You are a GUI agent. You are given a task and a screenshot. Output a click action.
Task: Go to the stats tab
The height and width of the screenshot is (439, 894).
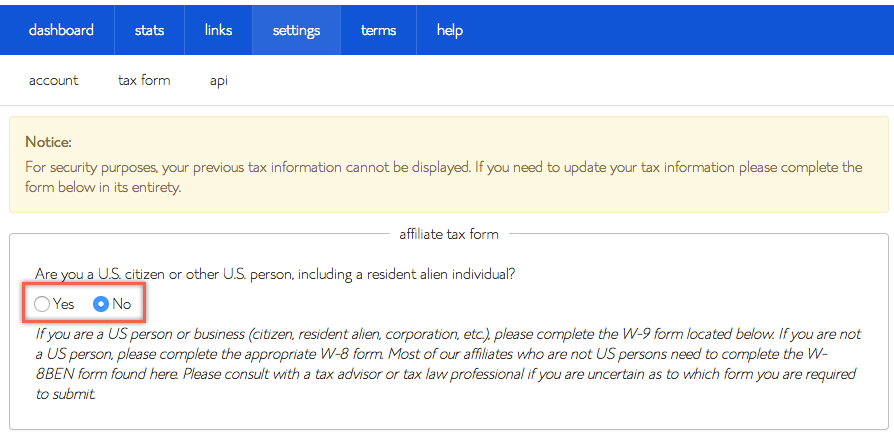pyautogui.click(x=149, y=30)
